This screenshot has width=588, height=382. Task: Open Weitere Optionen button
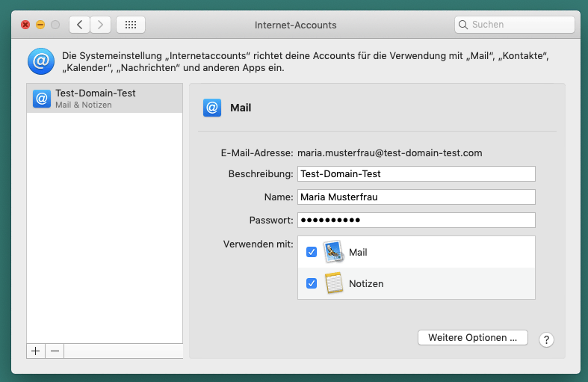tap(472, 338)
